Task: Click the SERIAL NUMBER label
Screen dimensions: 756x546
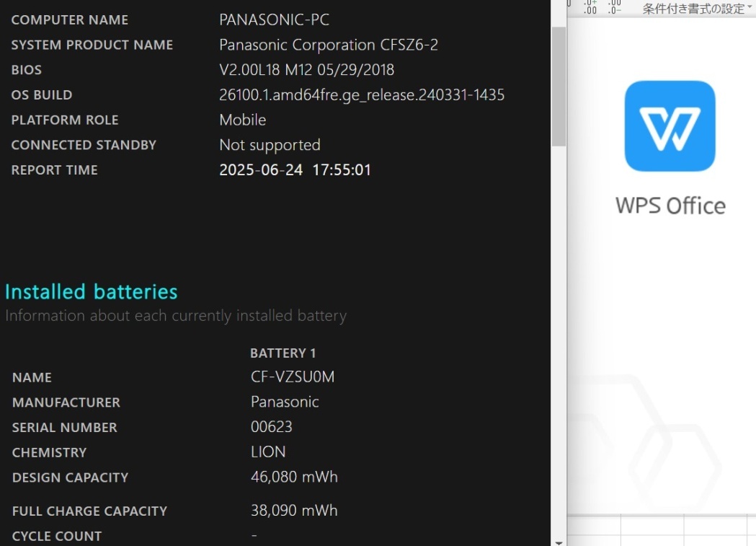Action: click(65, 427)
